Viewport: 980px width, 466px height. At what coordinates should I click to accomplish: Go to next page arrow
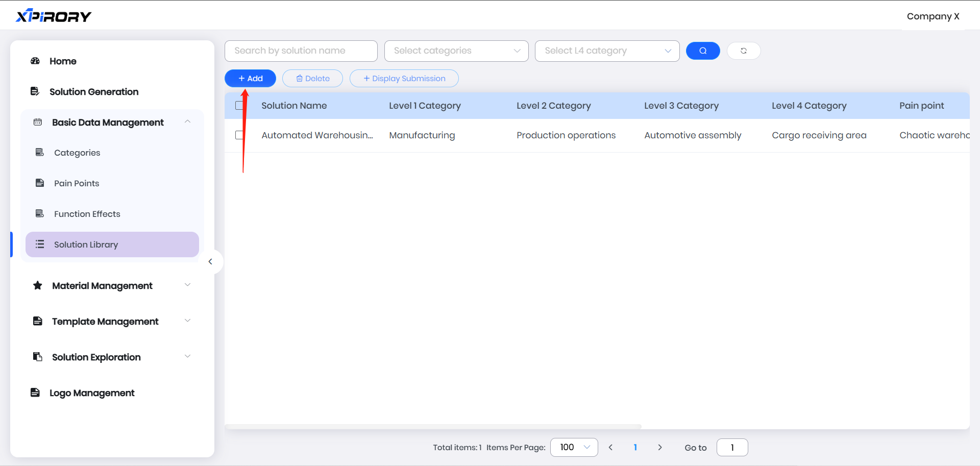(x=660, y=448)
